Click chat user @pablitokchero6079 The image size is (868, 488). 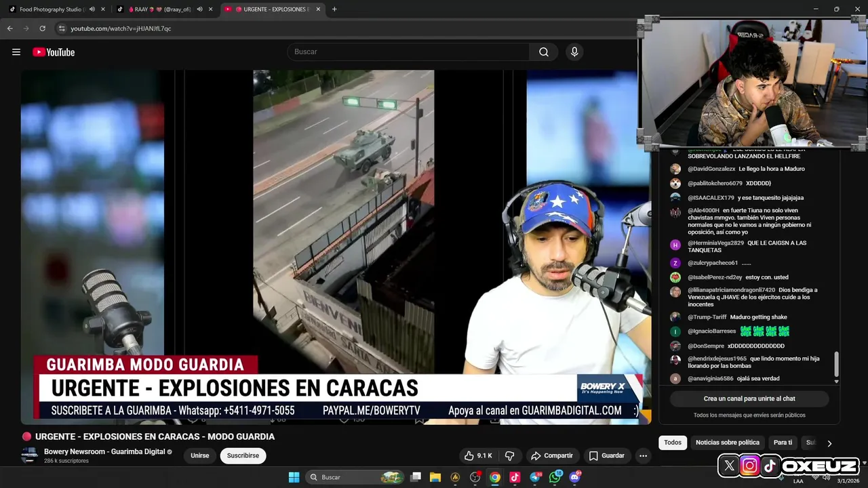pyautogui.click(x=715, y=184)
